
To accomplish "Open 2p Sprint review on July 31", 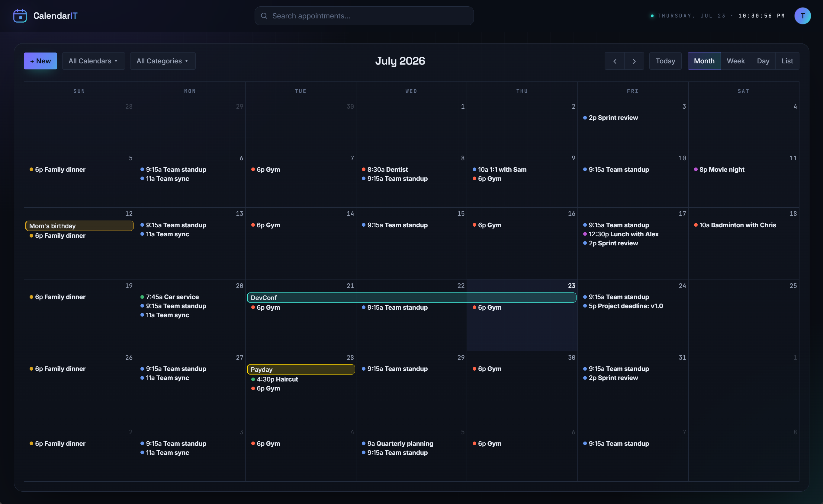I will tap(611, 378).
